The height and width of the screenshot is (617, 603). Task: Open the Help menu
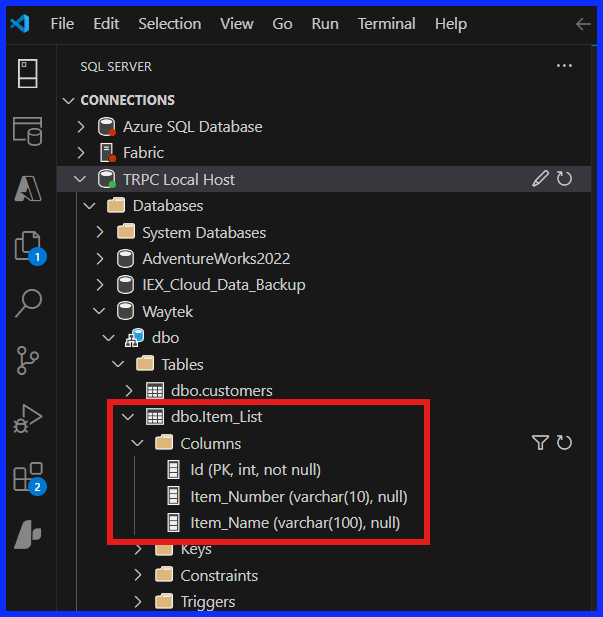pyautogui.click(x=451, y=24)
